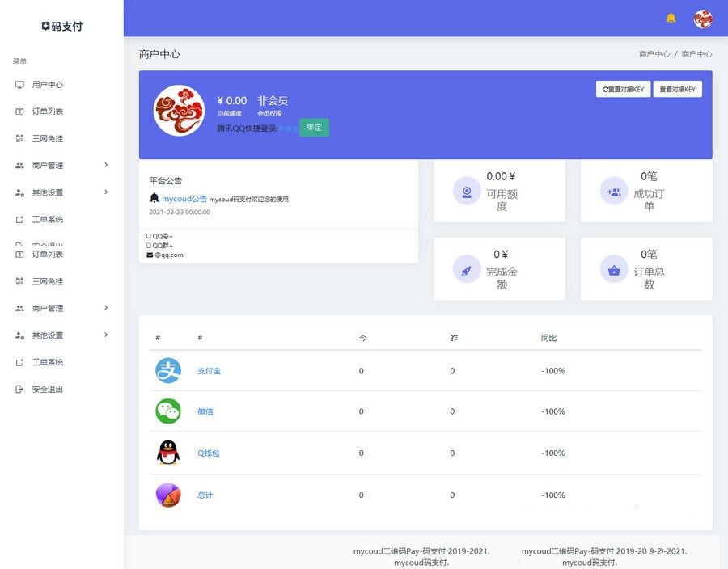728x569 pixels.
Task: Click the 重置对接KEY button
Action: (623, 89)
